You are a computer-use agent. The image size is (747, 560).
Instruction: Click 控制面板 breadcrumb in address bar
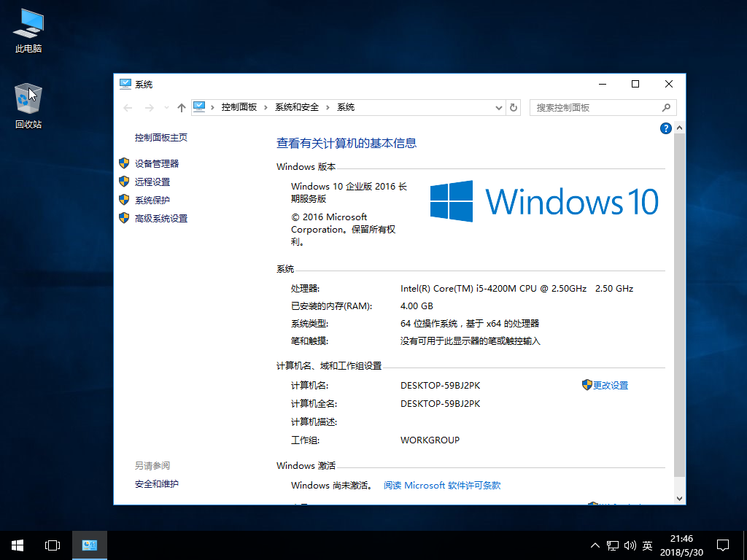tap(239, 107)
